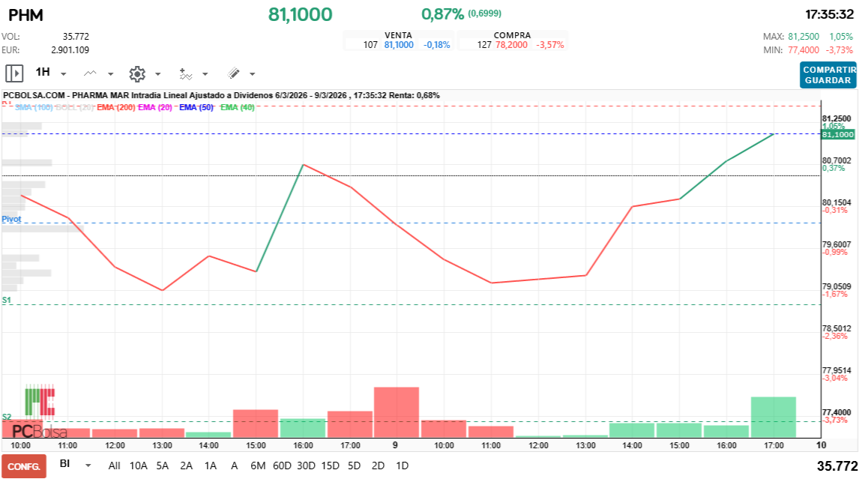Viewport: 868px width, 482px height.
Task: Toggle the EMA (200) indicator
Action: coord(116,108)
